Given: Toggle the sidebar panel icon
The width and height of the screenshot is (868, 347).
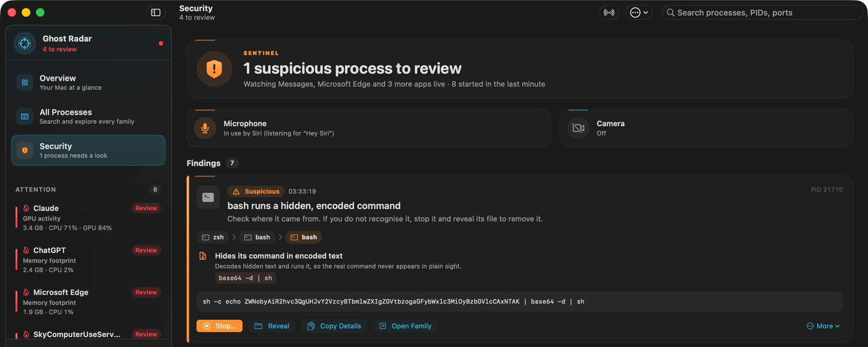Looking at the screenshot, I should click(x=156, y=13).
